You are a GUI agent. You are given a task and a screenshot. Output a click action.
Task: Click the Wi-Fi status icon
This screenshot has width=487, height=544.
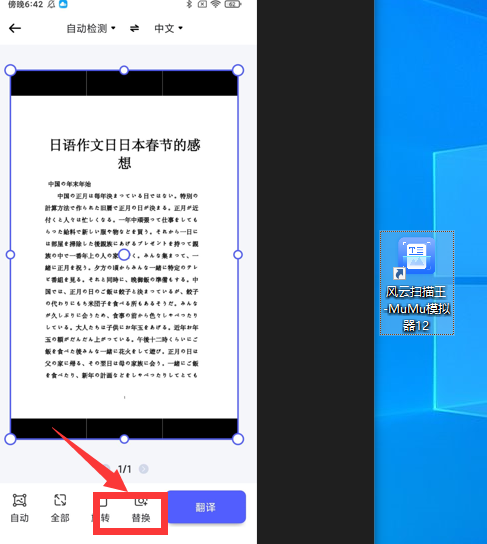tap(215, 4)
